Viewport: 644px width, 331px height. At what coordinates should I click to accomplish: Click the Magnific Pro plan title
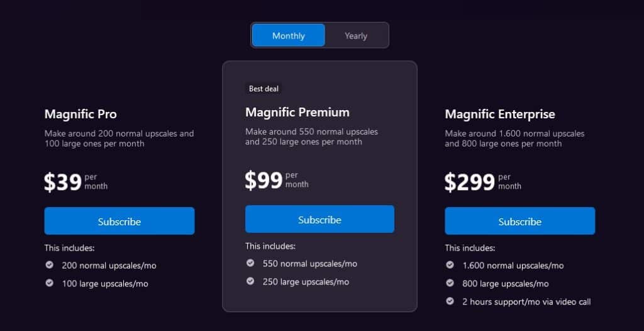coord(80,114)
